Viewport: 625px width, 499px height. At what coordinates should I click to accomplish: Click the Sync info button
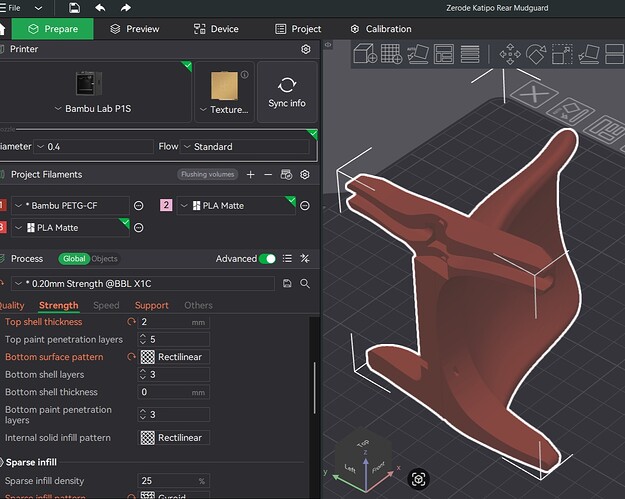287,92
